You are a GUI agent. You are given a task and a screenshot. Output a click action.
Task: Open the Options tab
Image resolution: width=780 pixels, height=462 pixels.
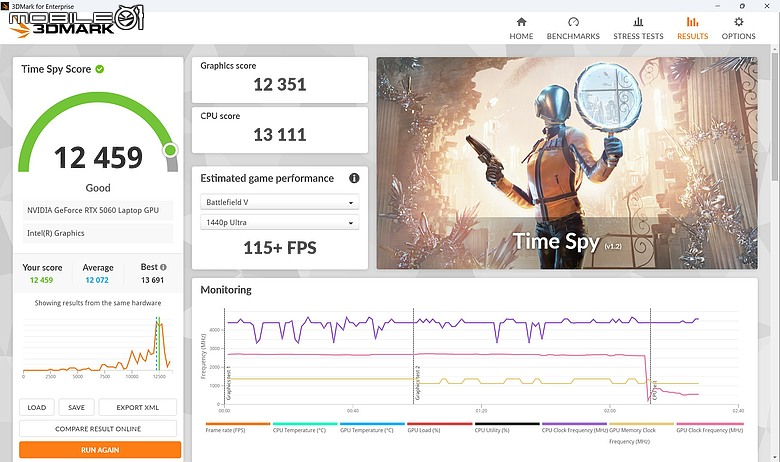tap(738, 28)
